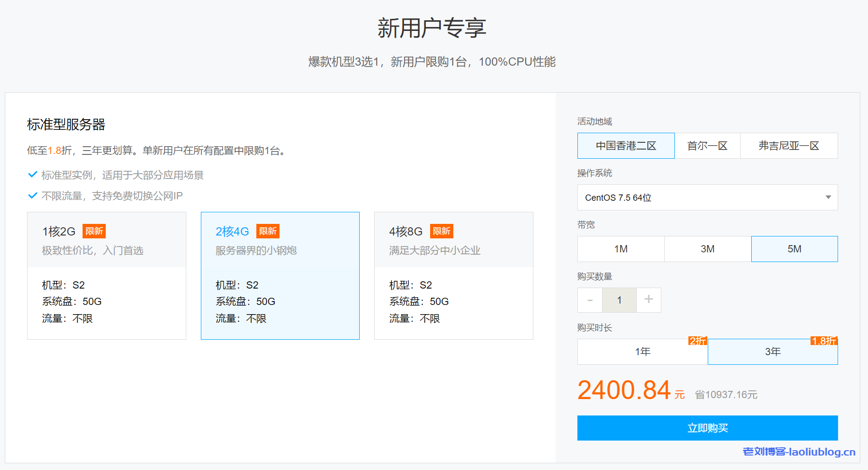
Task: Switch region to 首尔一区
Action: [707, 146]
